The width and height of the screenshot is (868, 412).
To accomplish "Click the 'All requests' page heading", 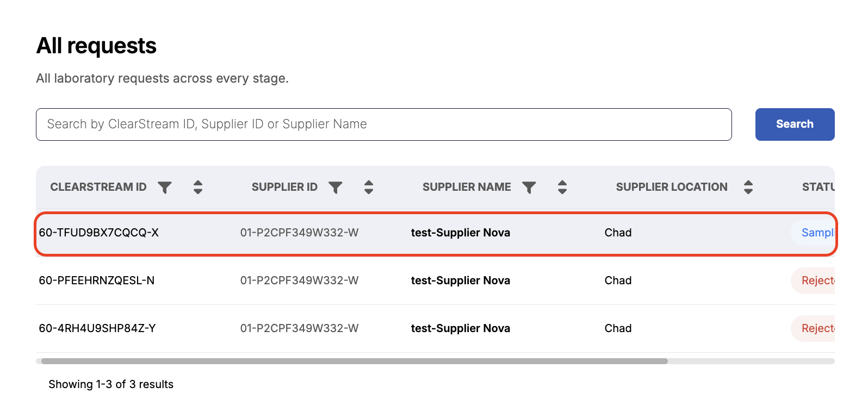I will [x=96, y=46].
